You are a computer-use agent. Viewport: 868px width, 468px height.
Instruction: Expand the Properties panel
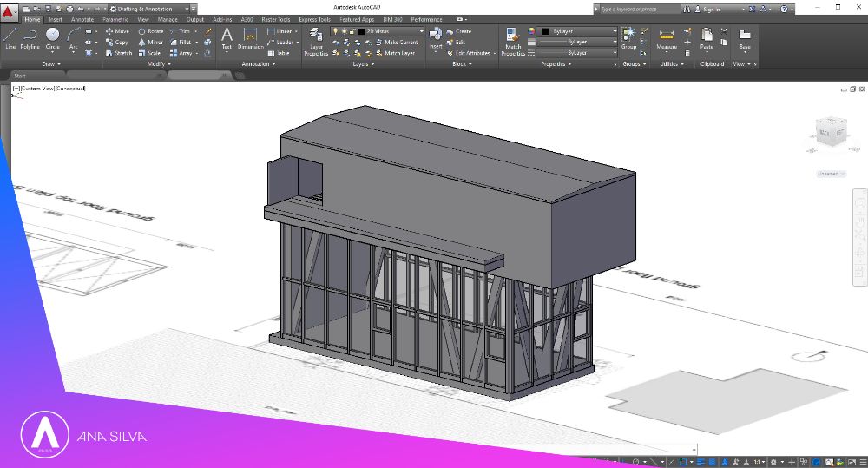tap(556, 64)
